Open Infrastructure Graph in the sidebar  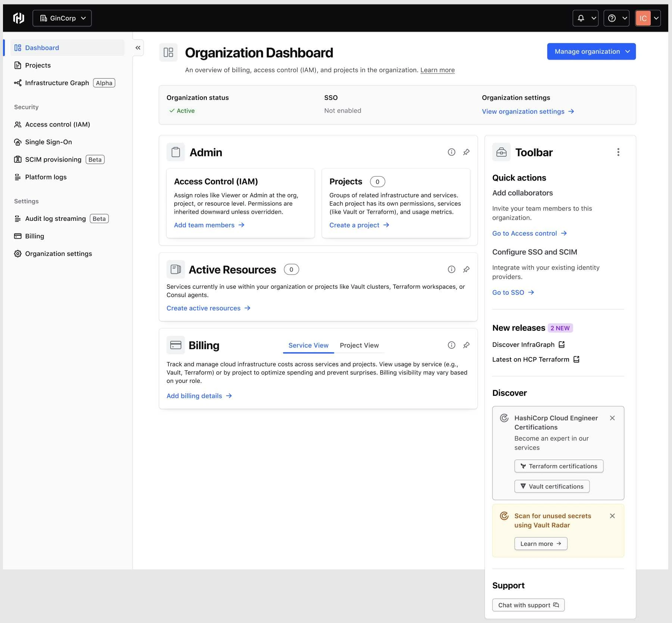tap(67, 83)
